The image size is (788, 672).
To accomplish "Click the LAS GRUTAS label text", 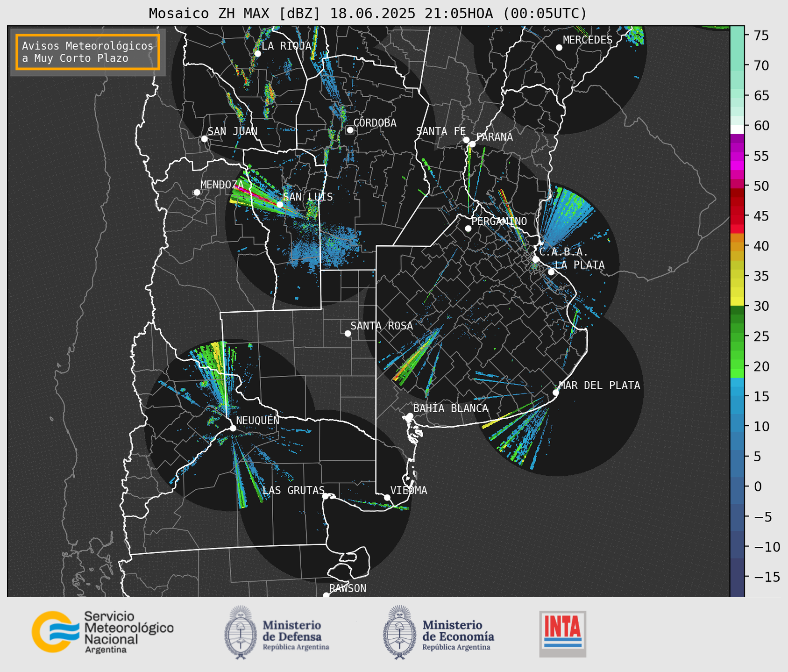I will [x=293, y=490].
